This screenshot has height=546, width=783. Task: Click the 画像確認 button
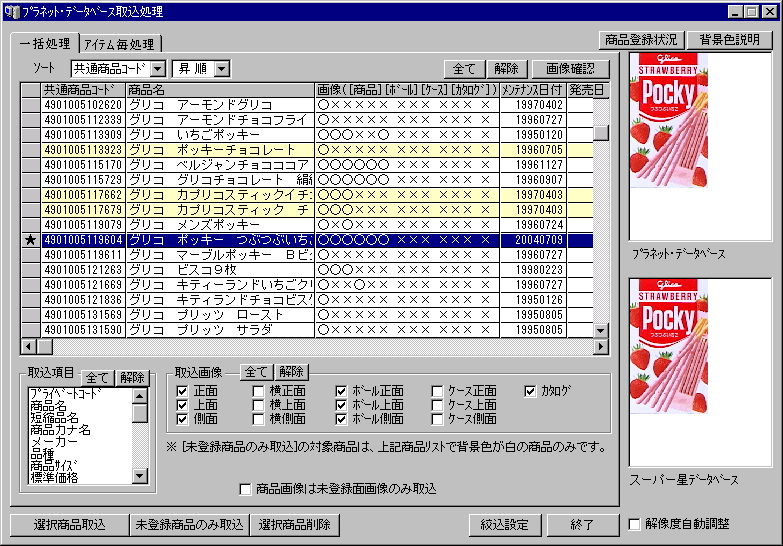pos(570,68)
